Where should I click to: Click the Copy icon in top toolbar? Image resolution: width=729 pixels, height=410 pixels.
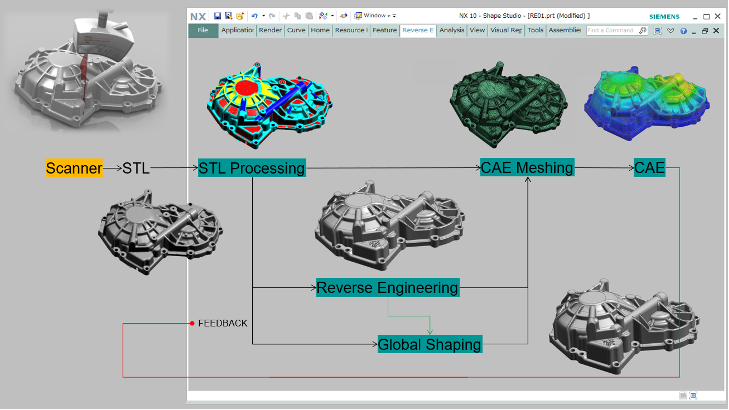297,16
